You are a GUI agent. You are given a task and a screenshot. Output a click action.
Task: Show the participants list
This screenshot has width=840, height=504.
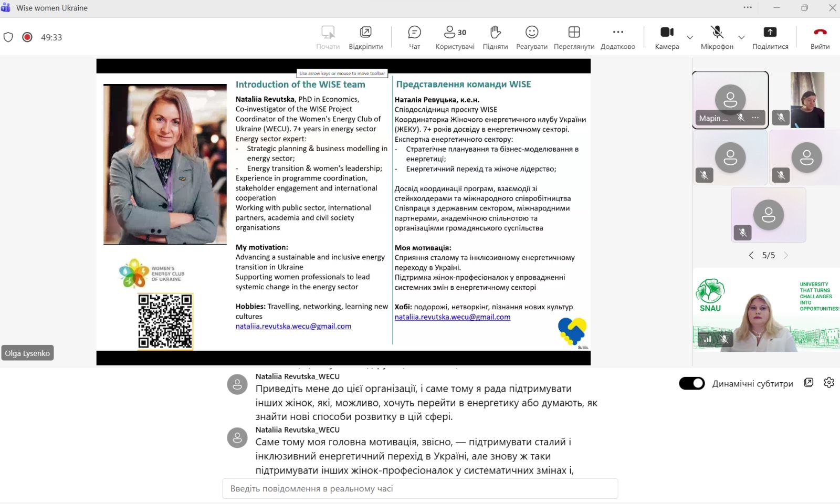pos(455,38)
